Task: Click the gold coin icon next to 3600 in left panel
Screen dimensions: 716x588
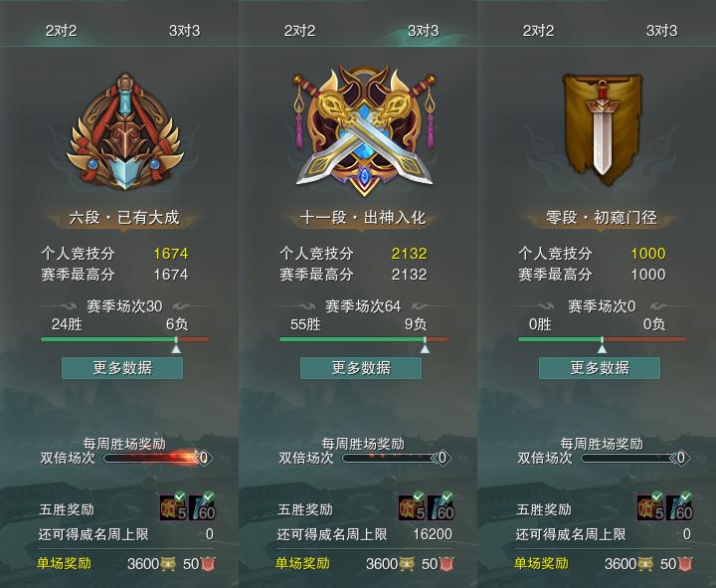Action: pyautogui.click(x=168, y=564)
